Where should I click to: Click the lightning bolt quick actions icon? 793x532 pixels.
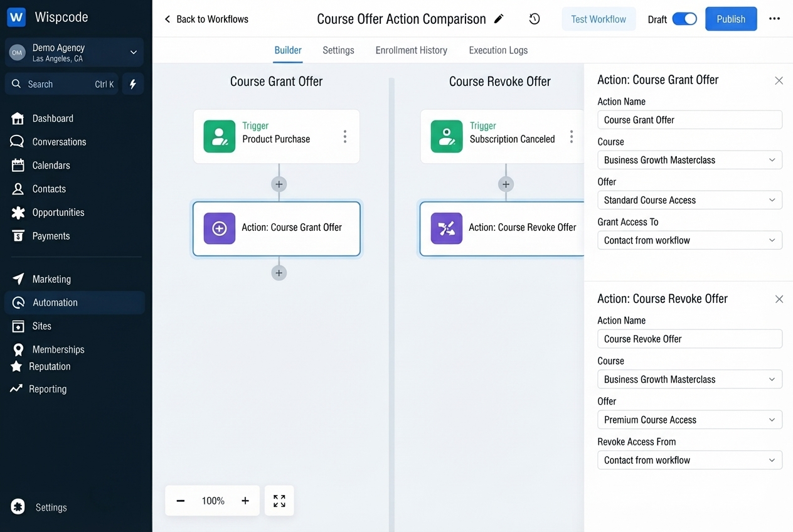click(133, 84)
